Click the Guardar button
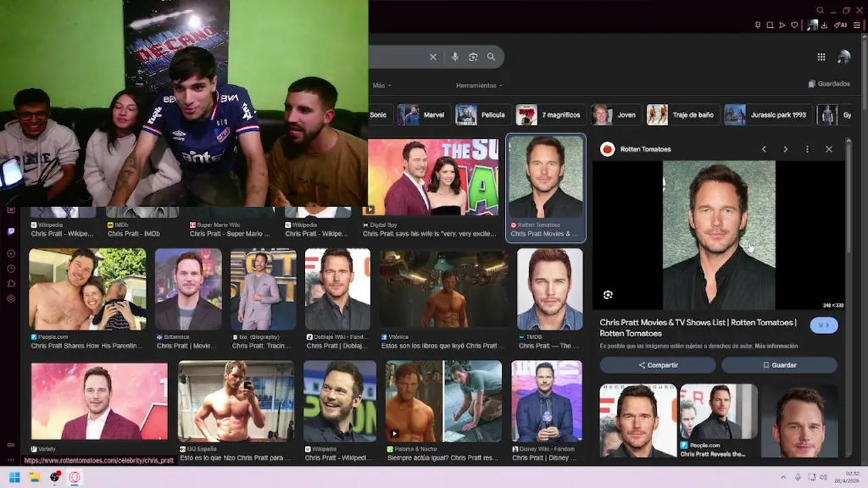The width and height of the screenshot is (868, 488). pyautogui.click(x=779, y=365)
